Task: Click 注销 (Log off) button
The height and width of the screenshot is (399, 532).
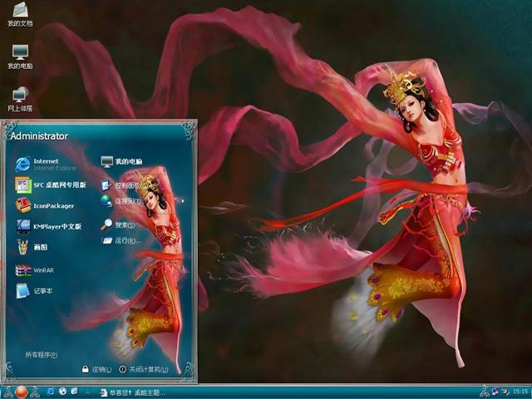Action: tap(97, 369)
